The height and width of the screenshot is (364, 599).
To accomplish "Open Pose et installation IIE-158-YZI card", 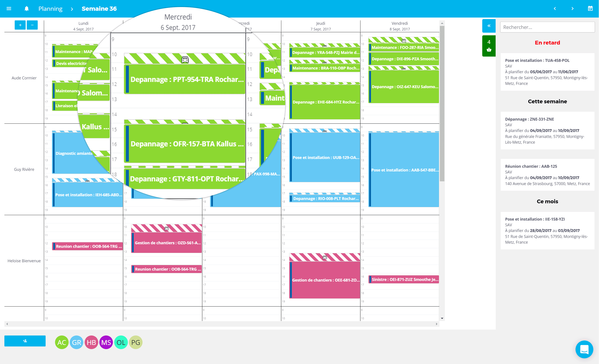I will click(x=547, y=231).
